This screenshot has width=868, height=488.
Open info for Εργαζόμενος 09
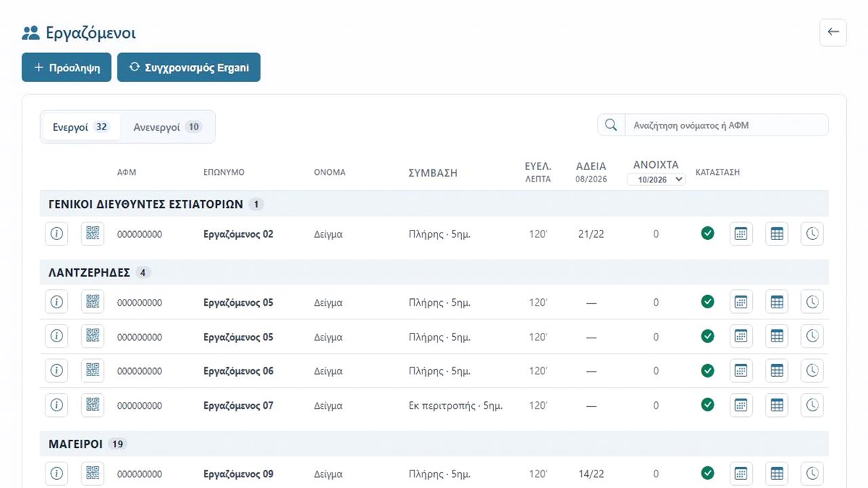tap(57, 474)
